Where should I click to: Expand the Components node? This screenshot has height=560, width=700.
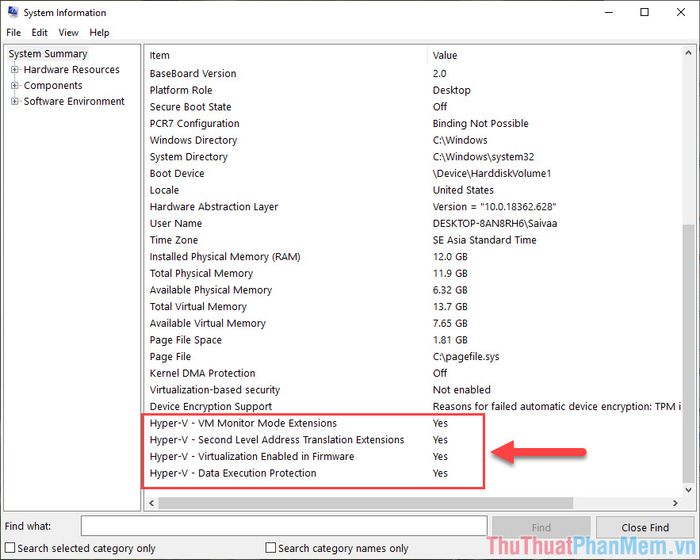pos(15,85)
